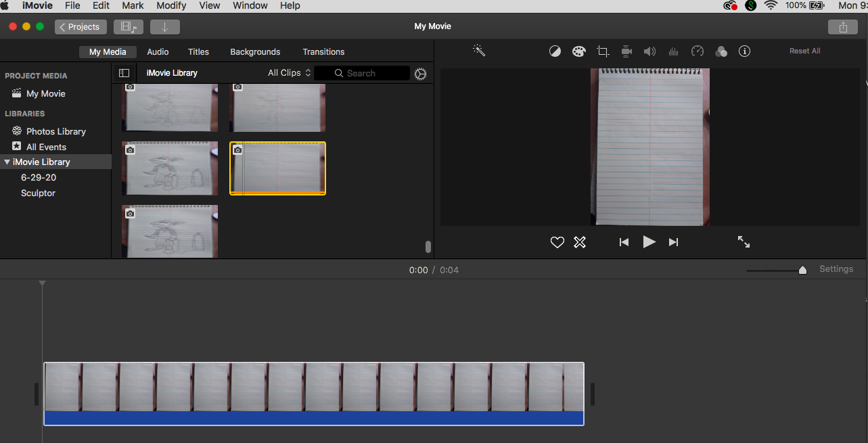Image resolution: width=868 pixels, height=443 pixels.
Task: Reject the clip with X icon
Action: click(x=580, y=242)
